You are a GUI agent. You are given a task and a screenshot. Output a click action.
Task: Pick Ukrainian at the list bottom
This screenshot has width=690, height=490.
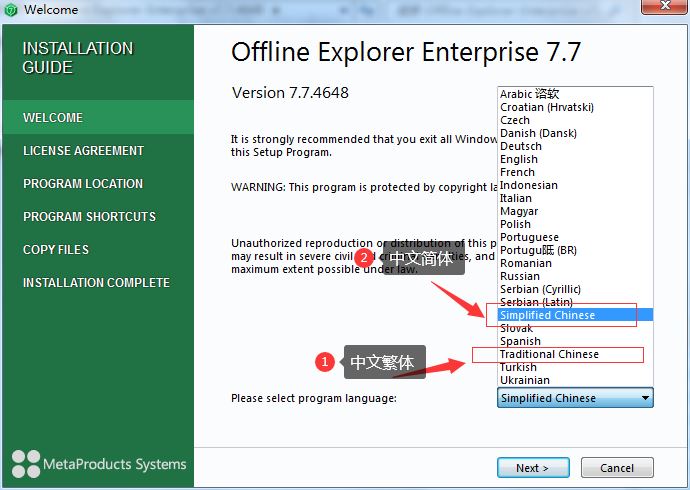pyautogui.click(x=575, y=380)
